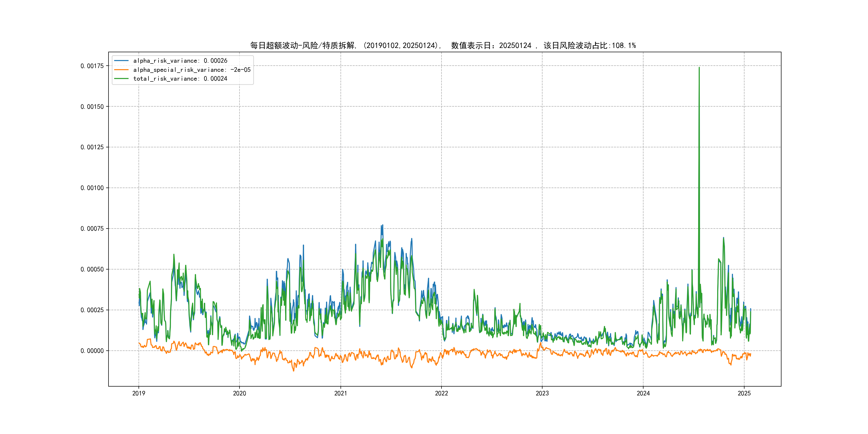Select the total_risk_variance: 0.00024 legend label
The width and height of the screenshot is (868, 434).
(180, 78)
